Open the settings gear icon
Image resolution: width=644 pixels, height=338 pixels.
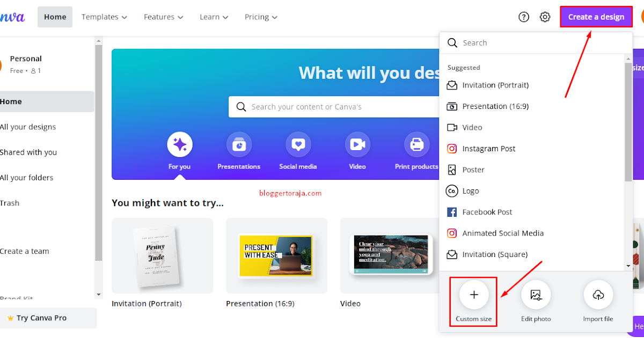click(545, 17)
